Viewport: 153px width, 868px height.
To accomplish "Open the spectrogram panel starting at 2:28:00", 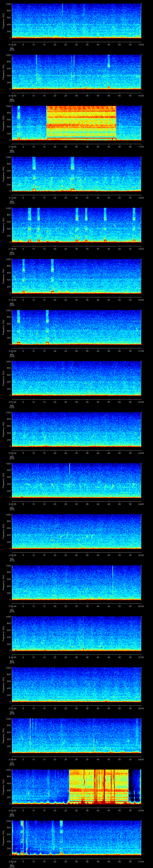I will (76, 736).
